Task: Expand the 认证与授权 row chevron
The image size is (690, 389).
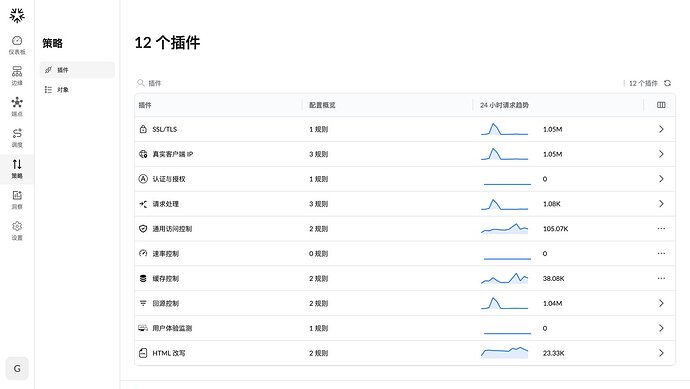Action: (x=661, y=179)
